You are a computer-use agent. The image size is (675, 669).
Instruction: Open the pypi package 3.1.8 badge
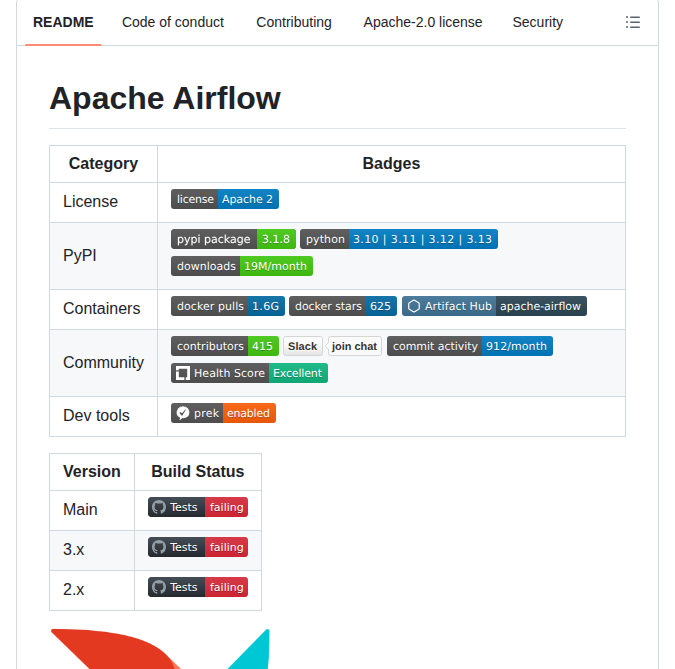tap(233, 239)
